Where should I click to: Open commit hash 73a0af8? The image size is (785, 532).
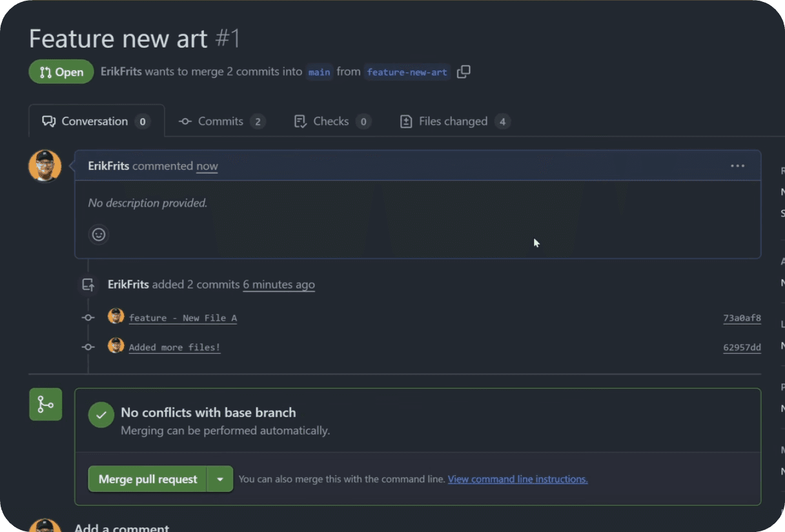[x=742, y=318]
